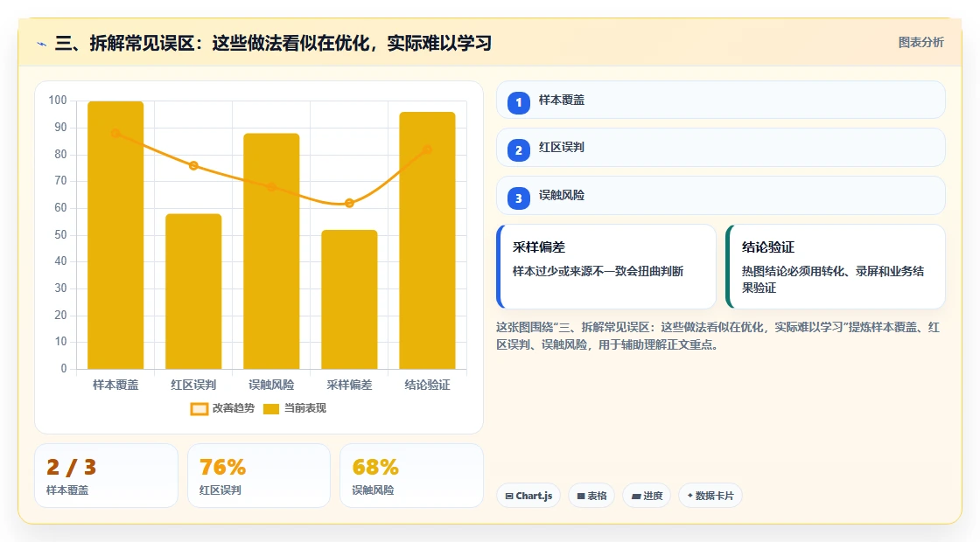Click the 采样偏差 bar in the chart
The image size is (980, 542).
349,300
